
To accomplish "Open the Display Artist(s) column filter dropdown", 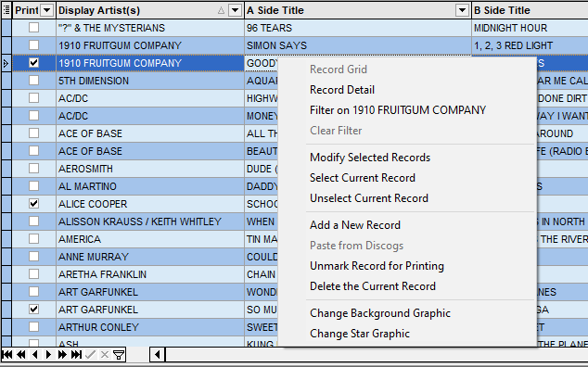I will coord(236,10).
